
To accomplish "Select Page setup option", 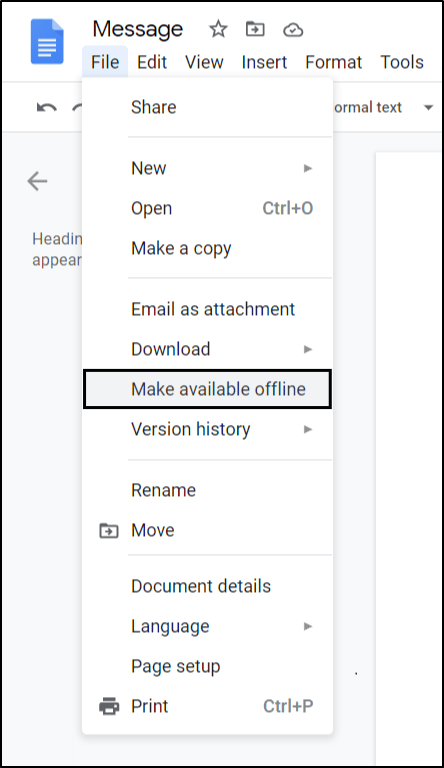I will tap(207, 666).
